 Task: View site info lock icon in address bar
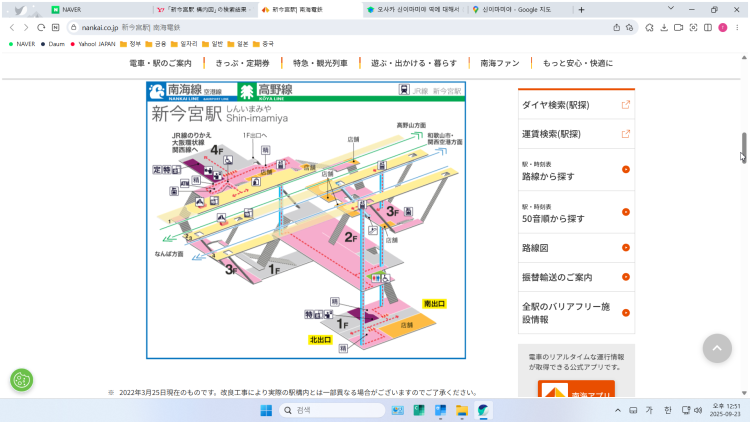(x=73, y=27)
